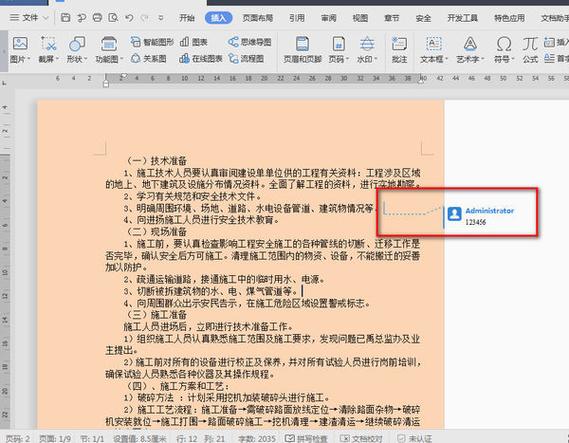The height and width of the screenshot is (443, 569).
Task: Open the 水印 watermark dropdown
Action: (376, 59)
